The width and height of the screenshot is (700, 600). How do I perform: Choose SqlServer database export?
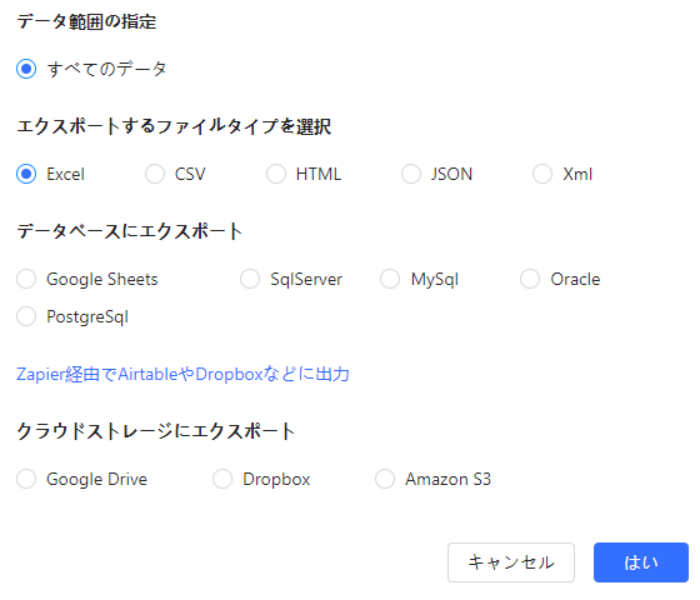click(x=250, y=279)
